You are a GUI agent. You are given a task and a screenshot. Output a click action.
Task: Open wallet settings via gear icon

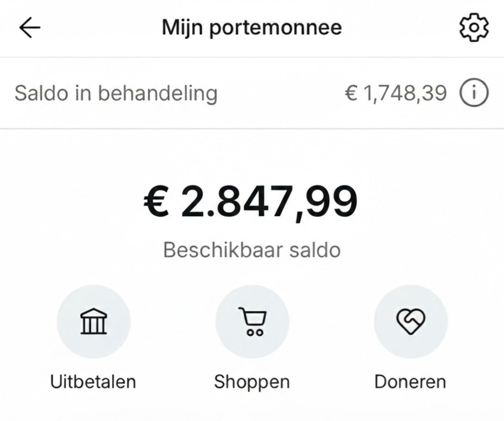tap(474, 28)
